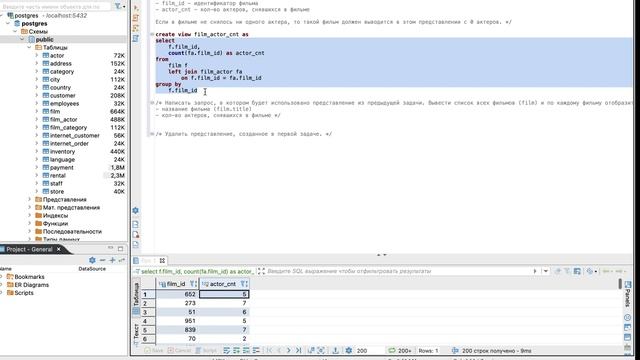640x360 pixels.
Task: Select the rental table in navigator
Action: [x=58, y=176]
